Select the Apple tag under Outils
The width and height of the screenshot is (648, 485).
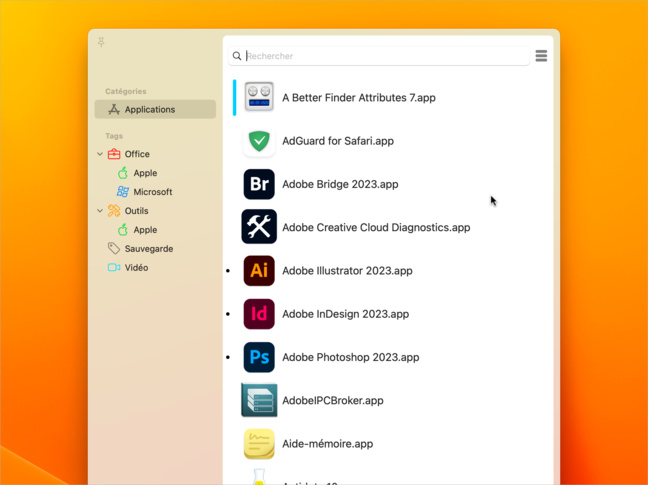(x=145, y=230)
